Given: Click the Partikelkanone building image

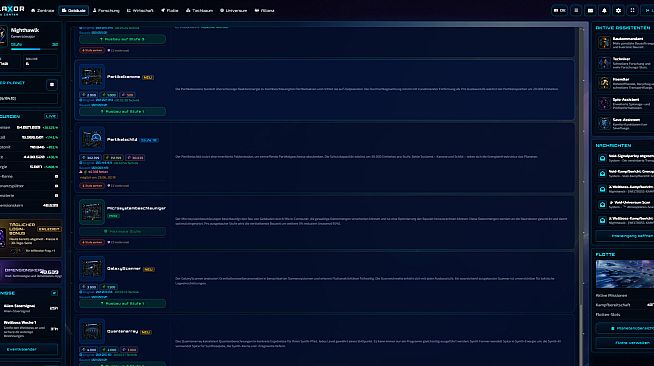Looking at the screenshot, I should (x=92, y=77).
